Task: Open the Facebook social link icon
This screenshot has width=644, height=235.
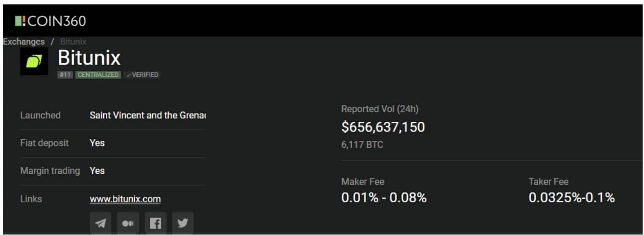Action: 155,223
